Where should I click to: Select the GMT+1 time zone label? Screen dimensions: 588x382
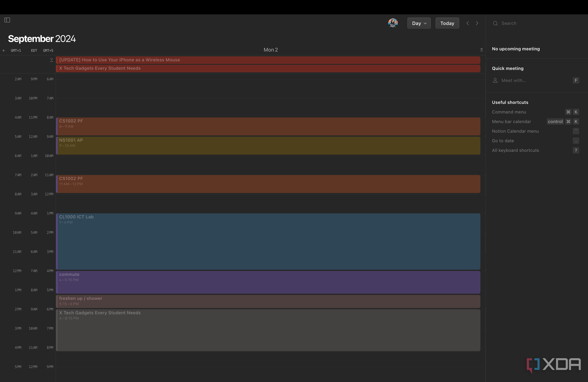16,51
